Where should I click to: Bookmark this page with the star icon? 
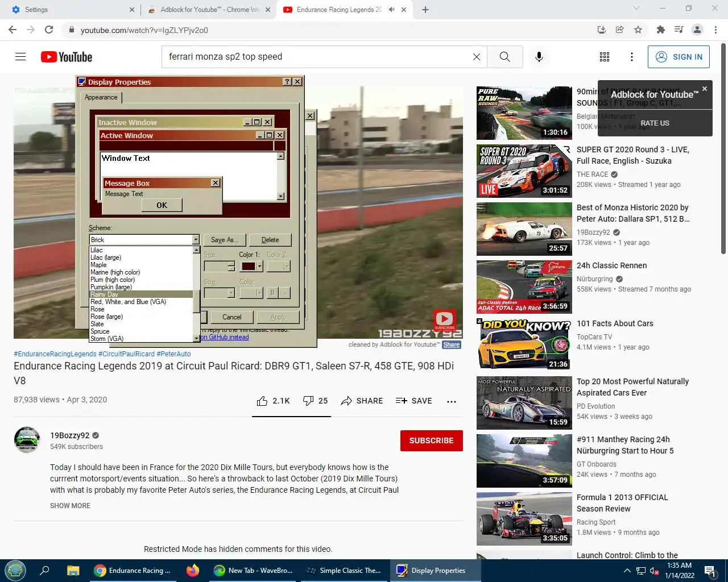click(638, 30)
